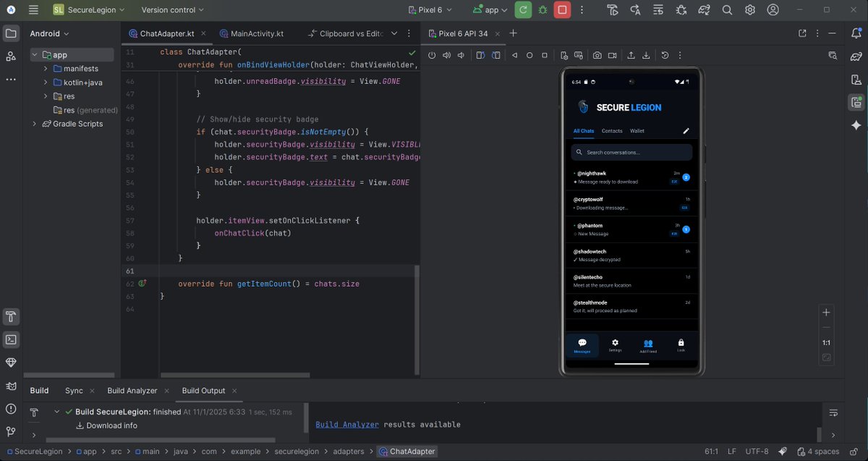The image size is (868, 461).
Task: Open the Problems tool window
Action: tap(11, 409)
